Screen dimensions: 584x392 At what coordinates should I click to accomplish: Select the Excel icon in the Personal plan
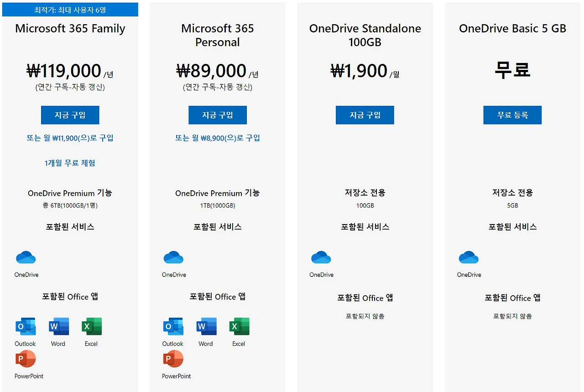(239, 327)
